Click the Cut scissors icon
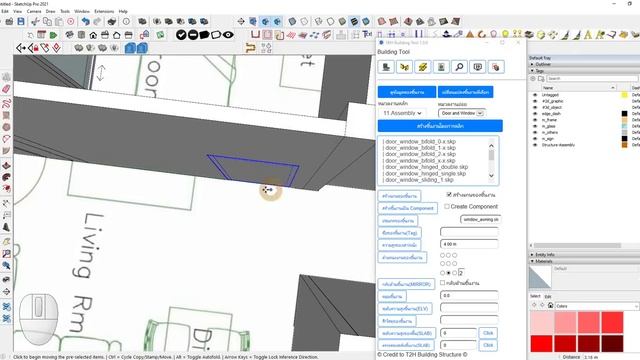The image size is (640, 360). (x=36, y=21)
